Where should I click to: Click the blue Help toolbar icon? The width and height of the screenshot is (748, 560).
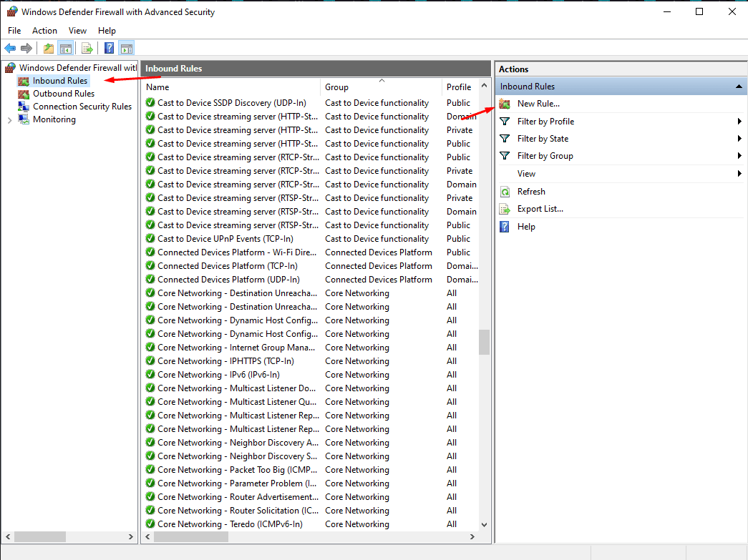pos(110,48)
